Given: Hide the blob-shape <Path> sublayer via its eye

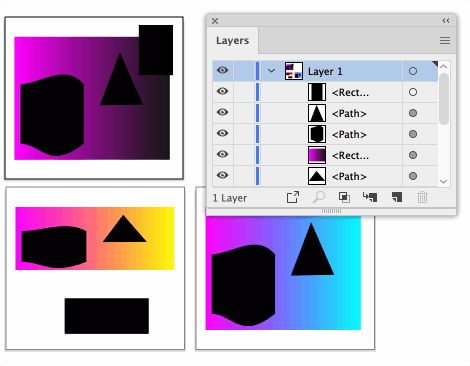Looking at the screenshot, I should tap(223, 133).
